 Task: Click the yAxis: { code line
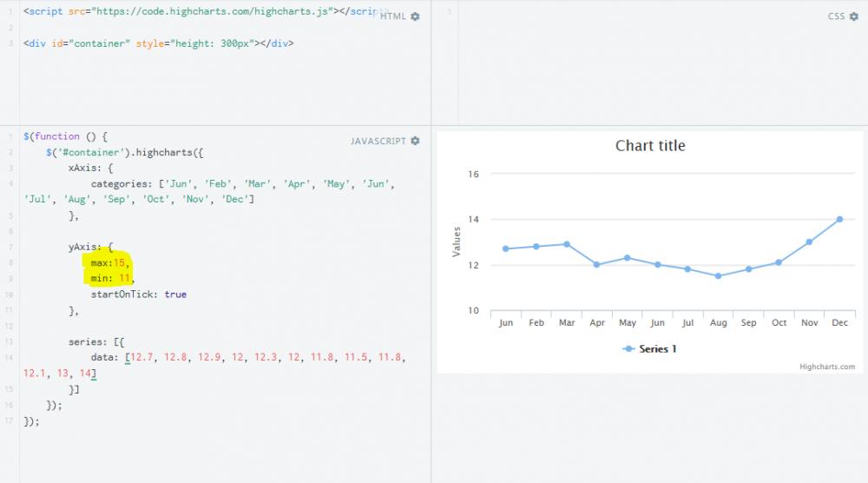click(x=91, y=247)
